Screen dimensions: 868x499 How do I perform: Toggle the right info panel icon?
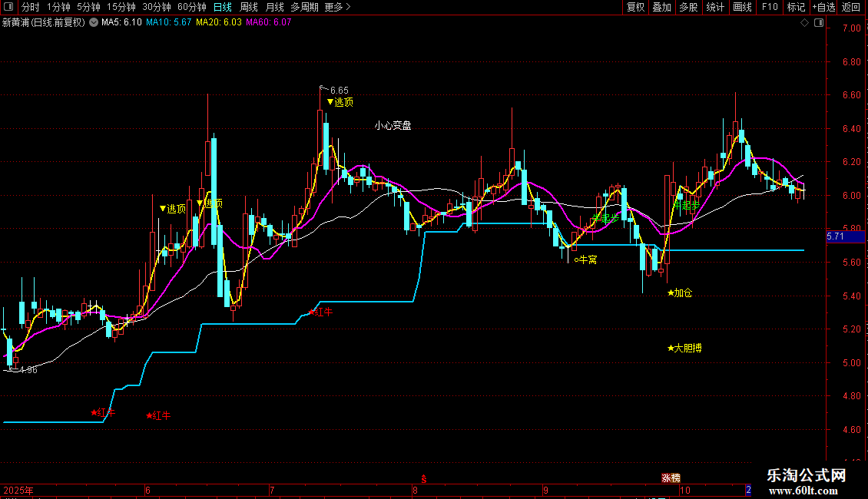[819, 23]
